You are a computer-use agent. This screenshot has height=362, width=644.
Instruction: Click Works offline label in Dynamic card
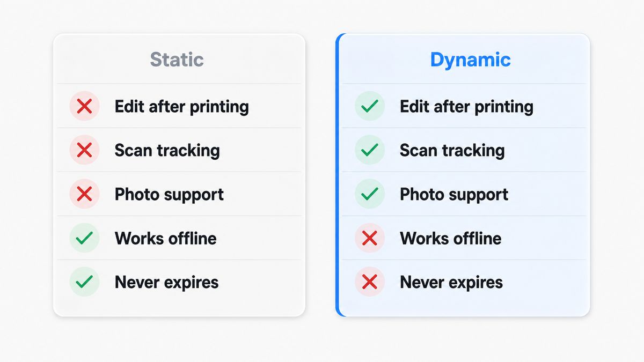[x=451, y=238]
